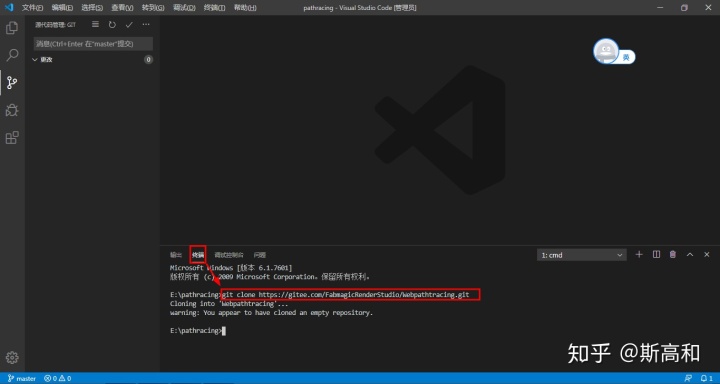Switch to the 调试控制台 debug console tab
Viewport: 720px width, 384px height.
229,255
